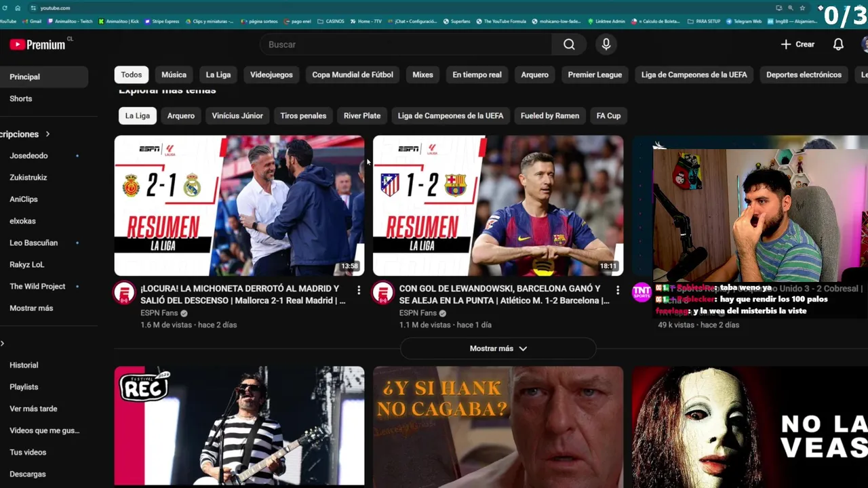This screenshot has height=488, width=868.
Task: Open the '¿Y si Hank no cagaba?' thumbnail
Action: (498, 426)
